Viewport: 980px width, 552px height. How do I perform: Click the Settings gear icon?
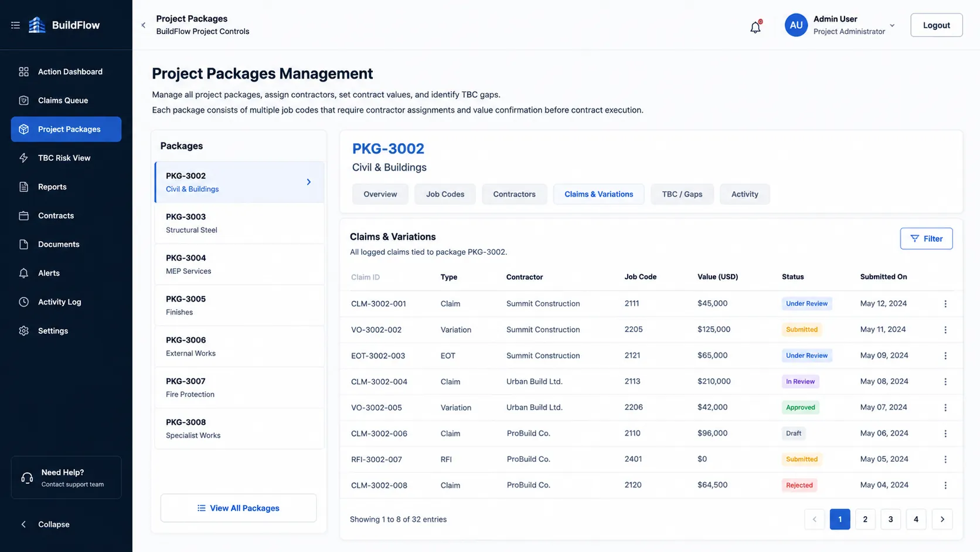(x=23, y=331)
